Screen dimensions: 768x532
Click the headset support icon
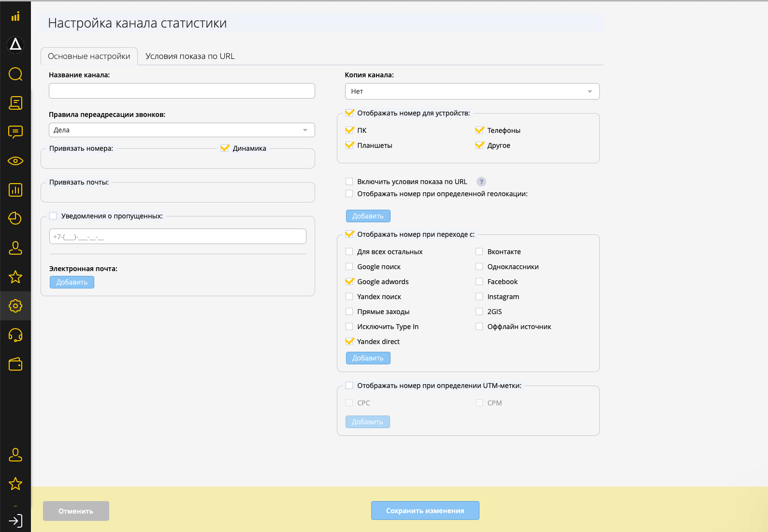(15, 335)
